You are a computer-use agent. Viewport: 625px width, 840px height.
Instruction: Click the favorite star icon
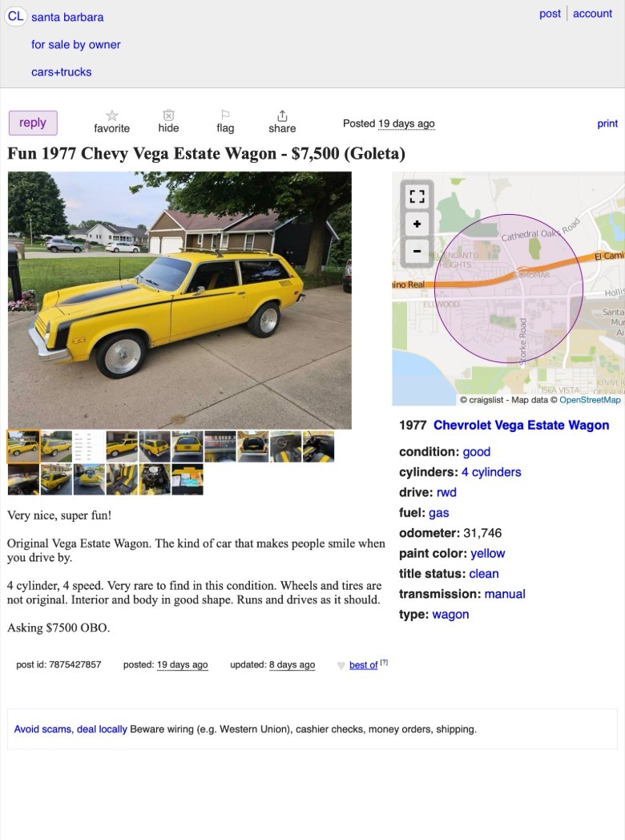(x=112, y=115)
